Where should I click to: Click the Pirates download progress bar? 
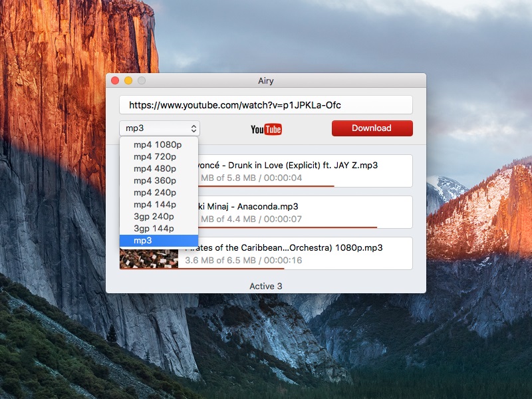pos(266,266)
